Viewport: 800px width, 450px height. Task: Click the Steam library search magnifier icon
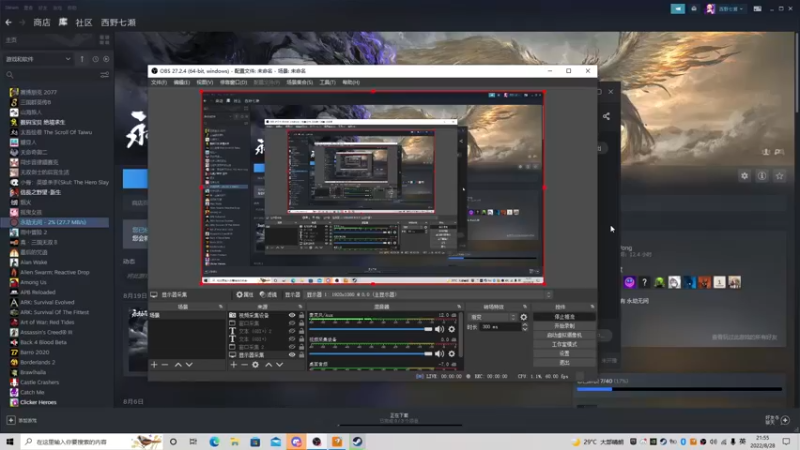coord(10,75)
